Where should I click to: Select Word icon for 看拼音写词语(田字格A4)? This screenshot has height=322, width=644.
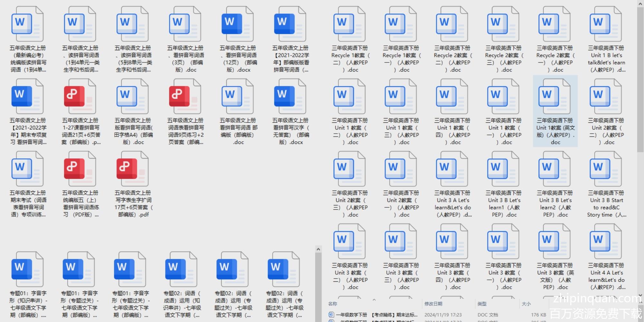[x=132, y=97]
